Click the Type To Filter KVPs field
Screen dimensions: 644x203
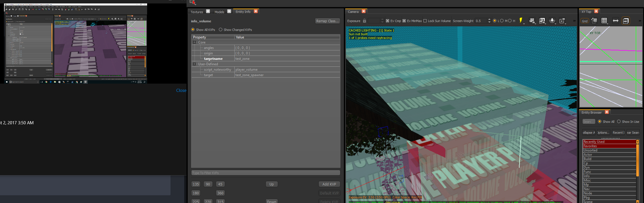point(265,173)
